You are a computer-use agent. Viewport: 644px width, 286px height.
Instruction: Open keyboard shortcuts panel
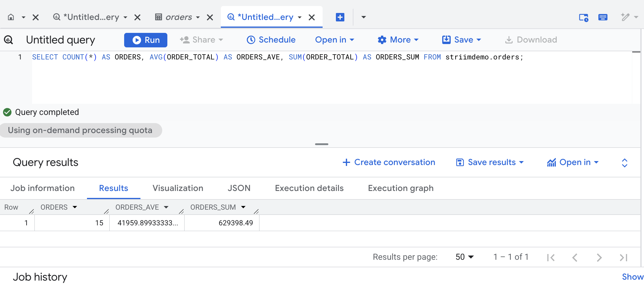pos(603,17)
